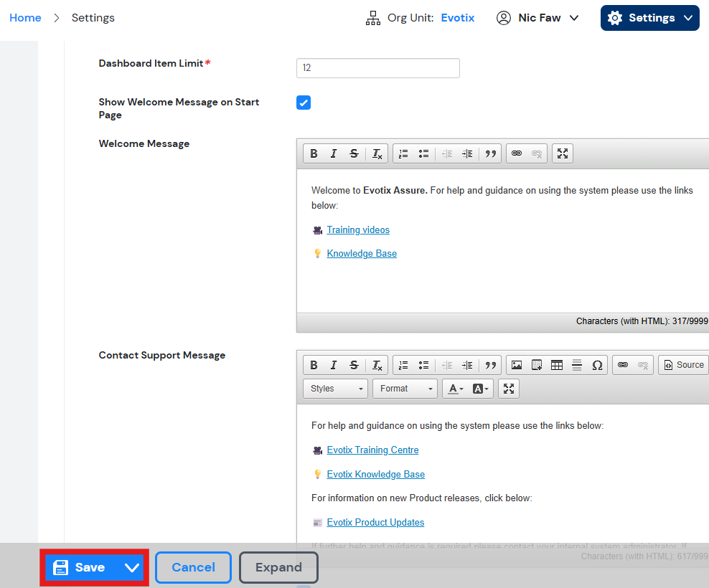
Task: Click the Cancel button
Action: pos(193,568)
